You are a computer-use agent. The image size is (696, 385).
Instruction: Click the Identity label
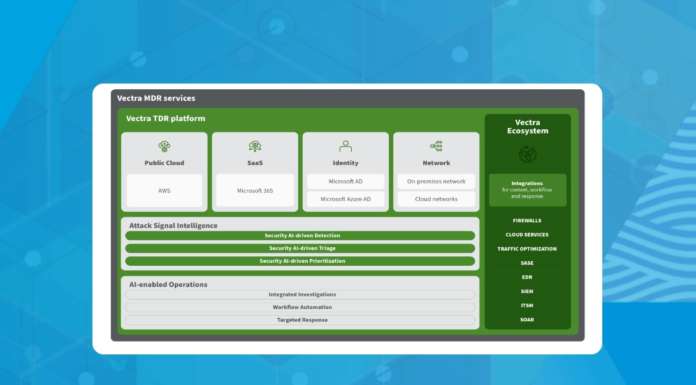point(345,163)
